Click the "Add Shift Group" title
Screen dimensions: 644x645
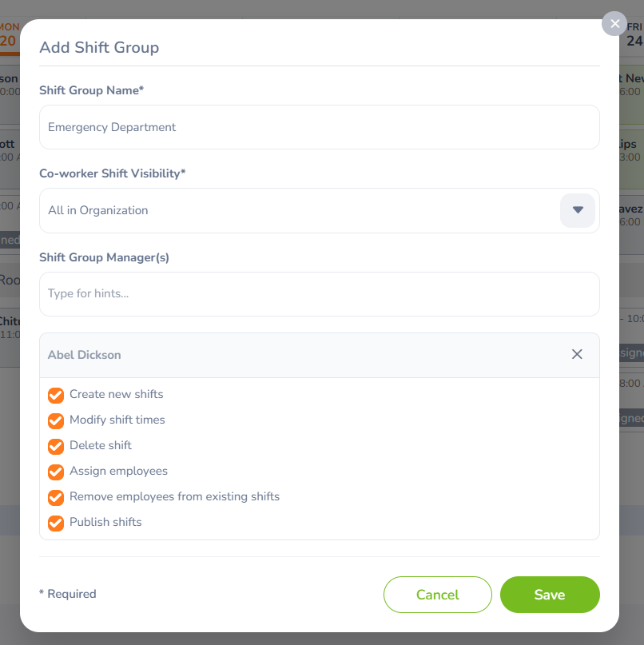99,47
